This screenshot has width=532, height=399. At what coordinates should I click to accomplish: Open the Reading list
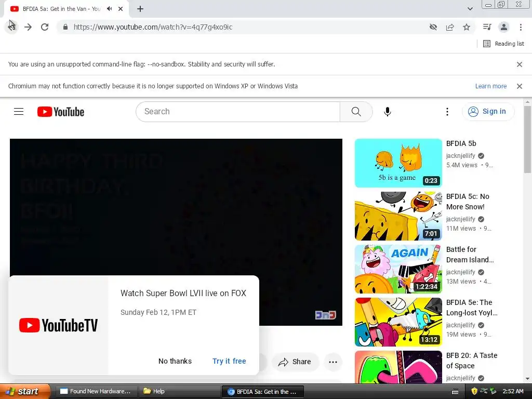click(x=503, y=44)
